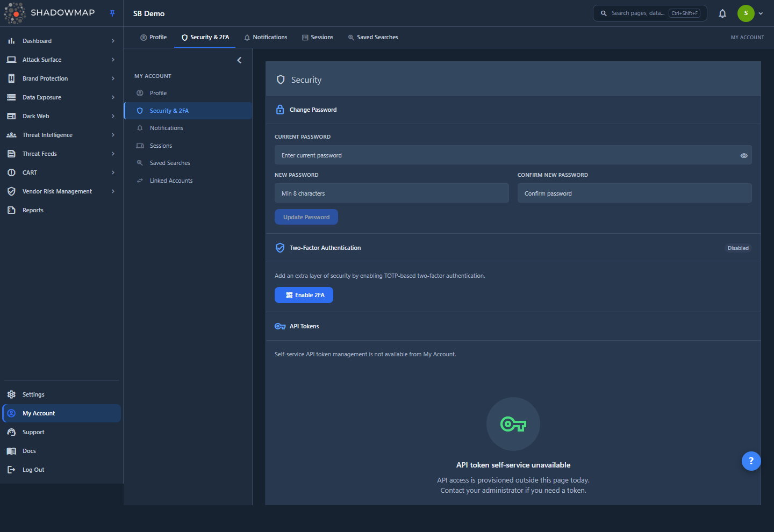Click the search magnifier icon in header
This screenshot has height=532, width=774.
click(604, 13)
